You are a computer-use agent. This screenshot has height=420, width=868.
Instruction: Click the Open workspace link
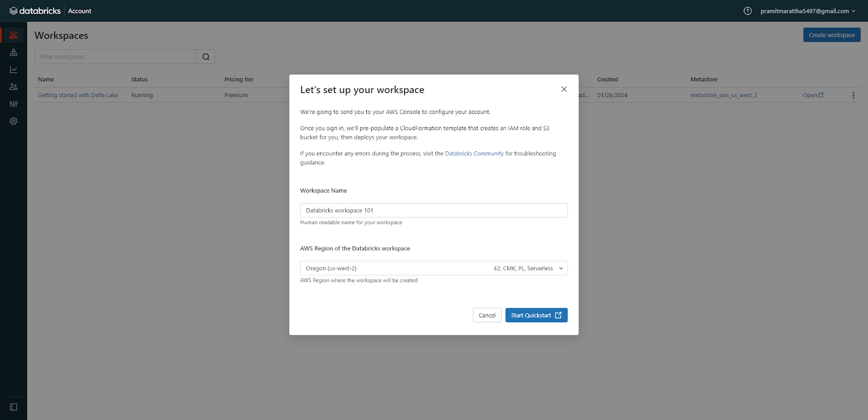(813, 95)
